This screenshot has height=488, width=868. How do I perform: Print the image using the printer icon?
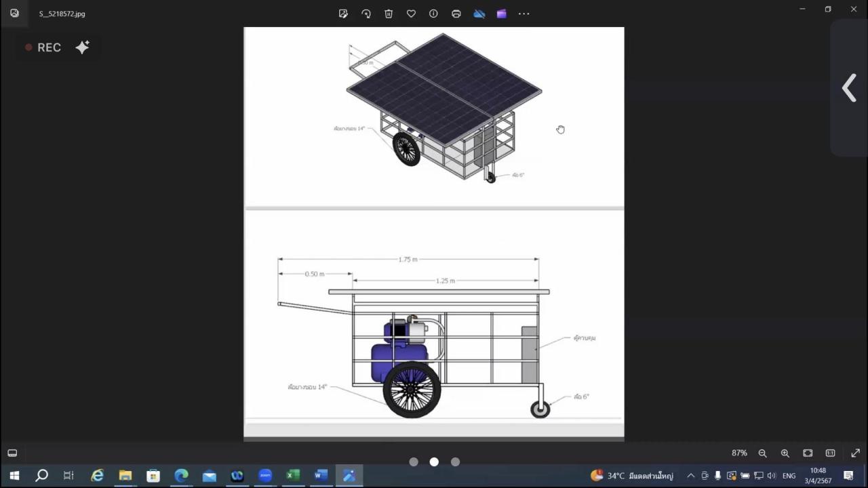(x=456, y=14)
